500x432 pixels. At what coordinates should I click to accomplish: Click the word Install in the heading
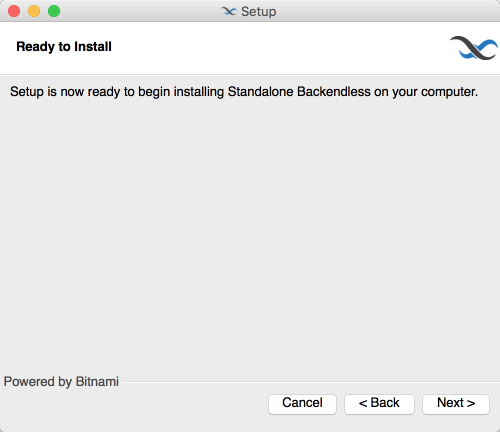point(93,46)
